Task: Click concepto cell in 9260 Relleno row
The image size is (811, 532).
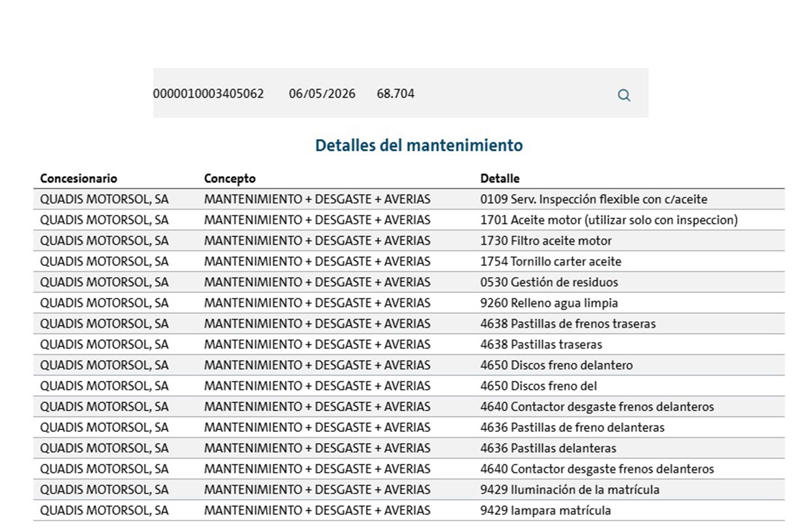Action: point(317,303)
